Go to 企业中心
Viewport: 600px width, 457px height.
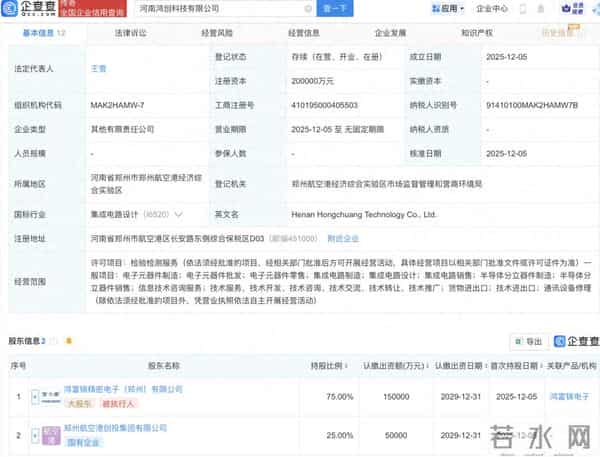[492, 8]
